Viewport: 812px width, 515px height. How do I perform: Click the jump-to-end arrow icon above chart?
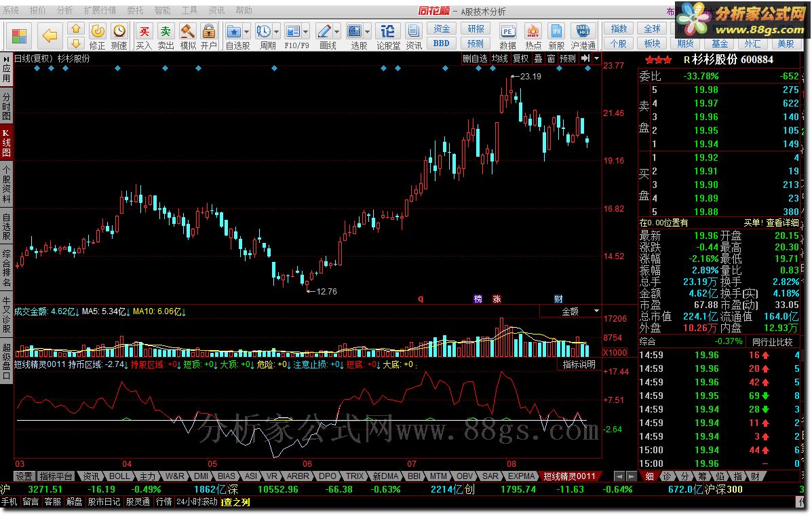coord(585,58)
